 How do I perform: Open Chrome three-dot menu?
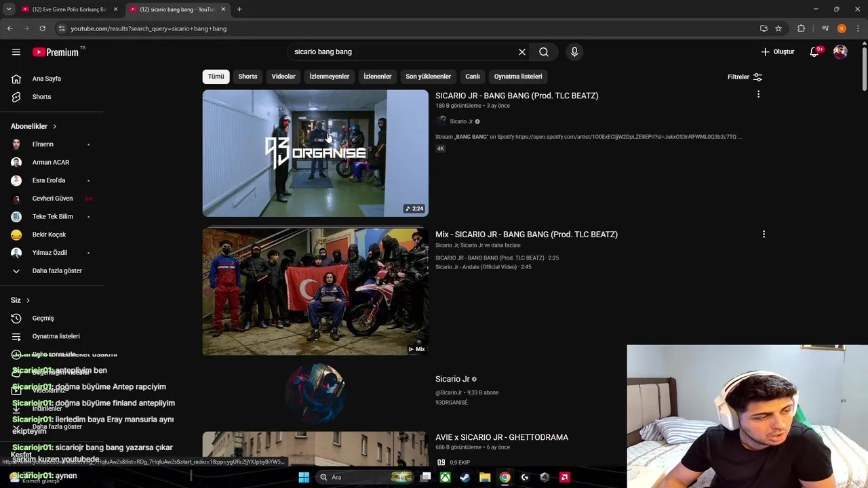point(858,28)
